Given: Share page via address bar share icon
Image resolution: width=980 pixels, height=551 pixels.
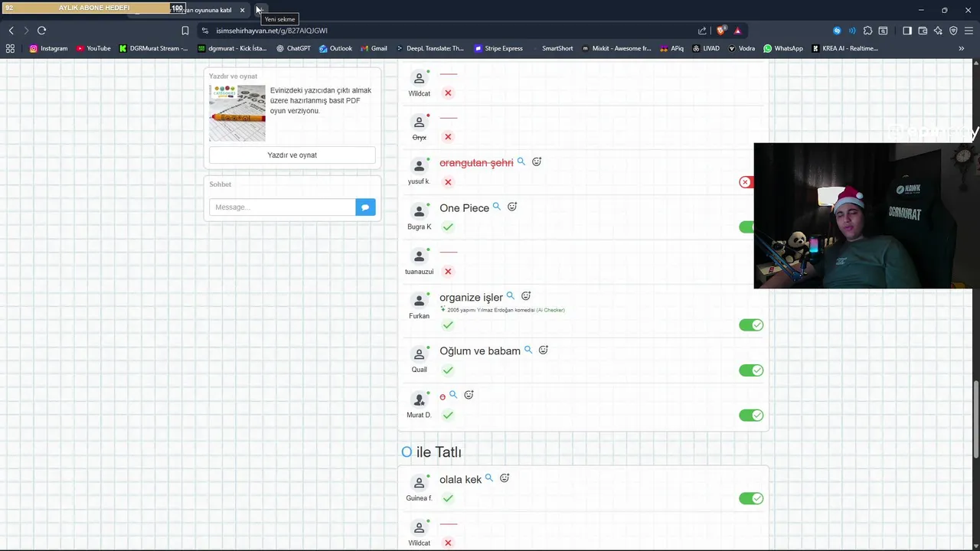Looking at the screenshot, I should pos(702,31).
